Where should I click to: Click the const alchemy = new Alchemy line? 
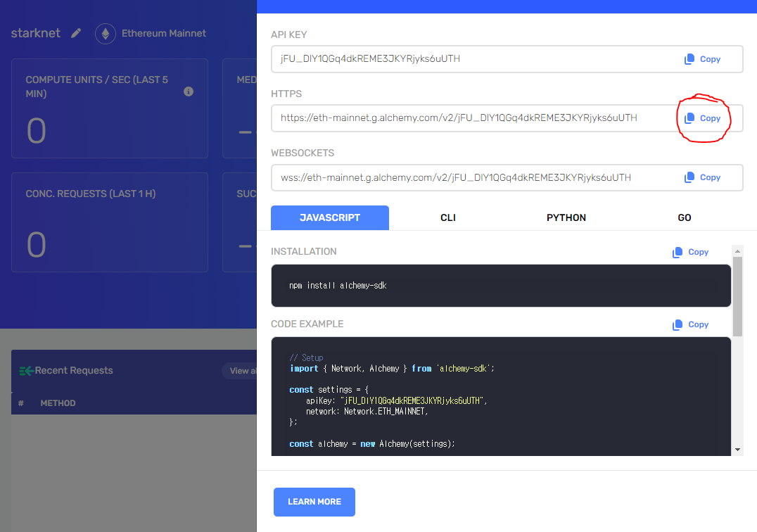pos(371,443)
